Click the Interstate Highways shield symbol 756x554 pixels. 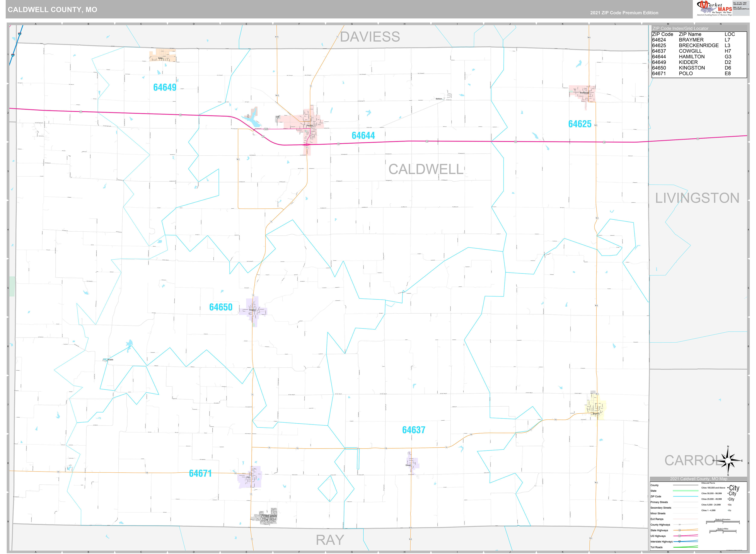(679, 542)
